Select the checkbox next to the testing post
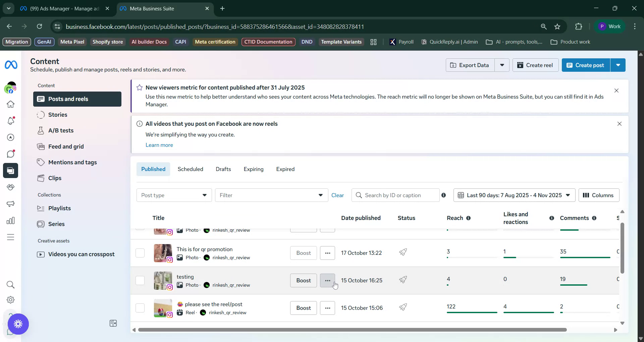 pos(140,280)
